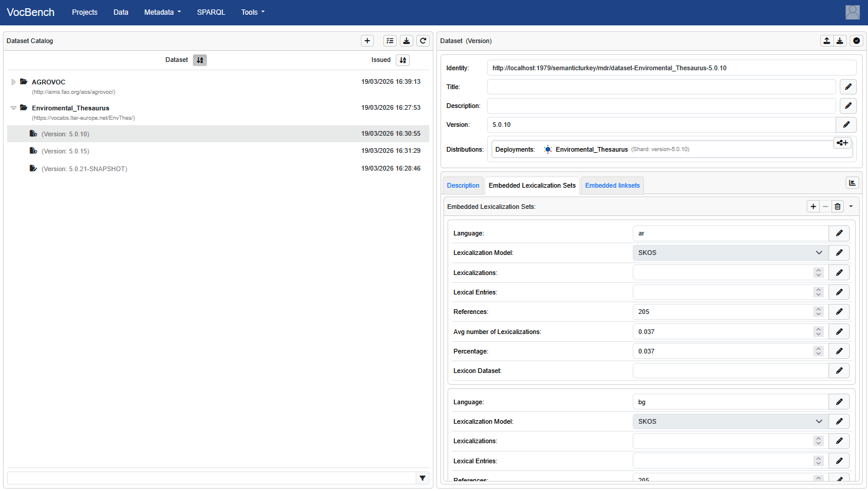Edit Lexical Entries for 'ar' set
868x491 pixels.
pos(839,292)
